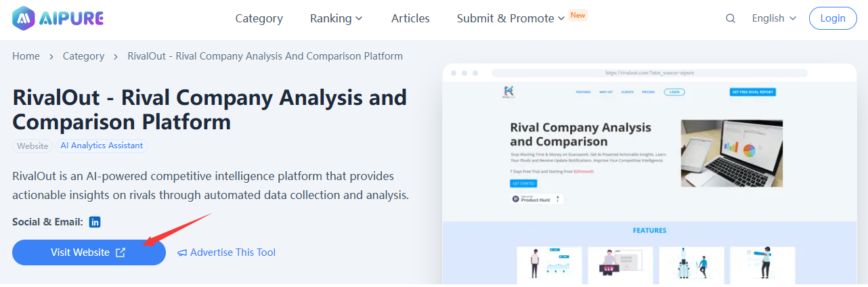Click the New badge beside Submit & Promote
Viewport: 868px width, 287px height.
(x=578, y=15)
